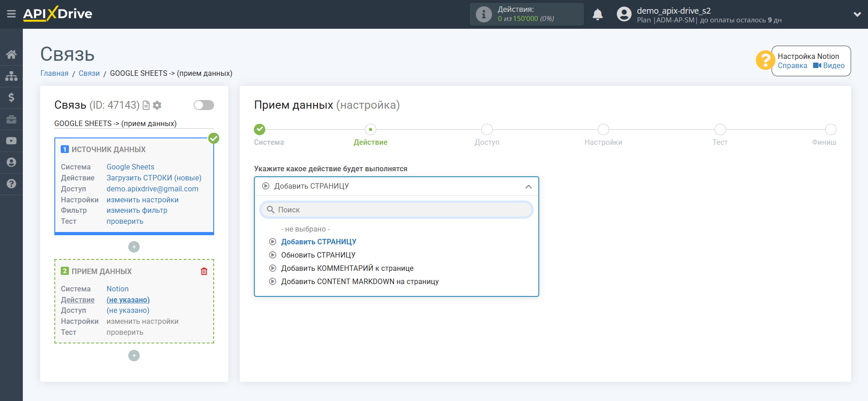Click the search magnifier icon in dropdown
Viewport: 868px width, 401px height.
pos(271,210)
